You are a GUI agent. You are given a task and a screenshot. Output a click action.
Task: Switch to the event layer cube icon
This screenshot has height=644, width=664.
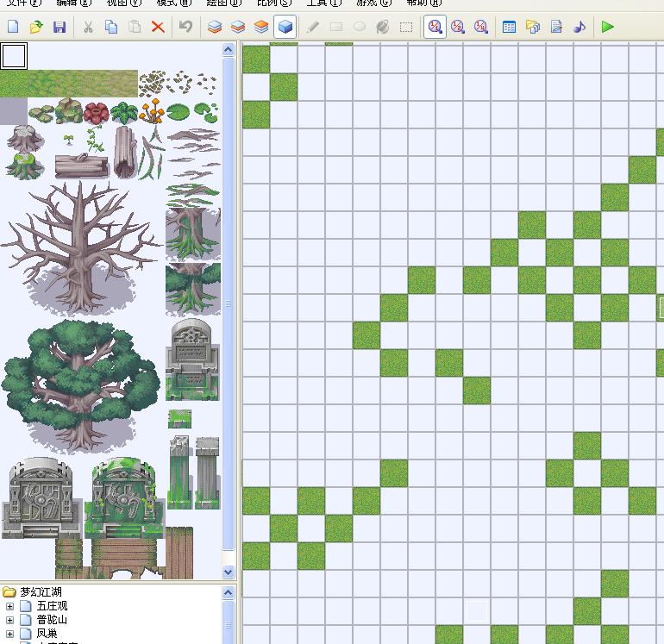click(x=285, y=27)
